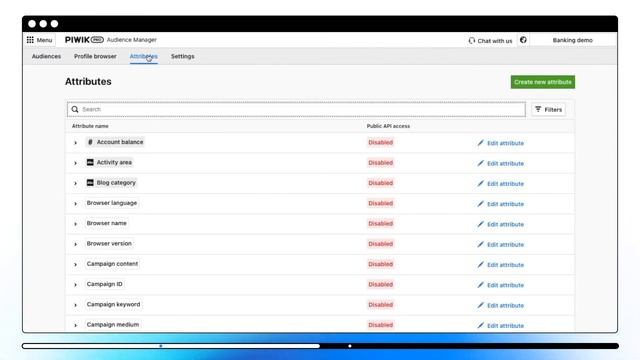Select the Attributes tab
640x360 pixels.
[144, 56]
